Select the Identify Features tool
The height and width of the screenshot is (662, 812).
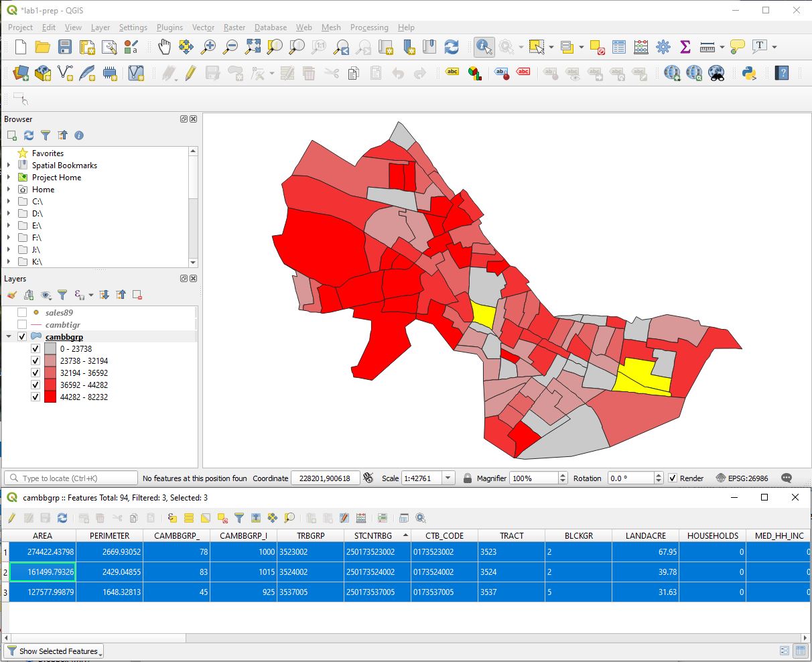click(484, 47)
